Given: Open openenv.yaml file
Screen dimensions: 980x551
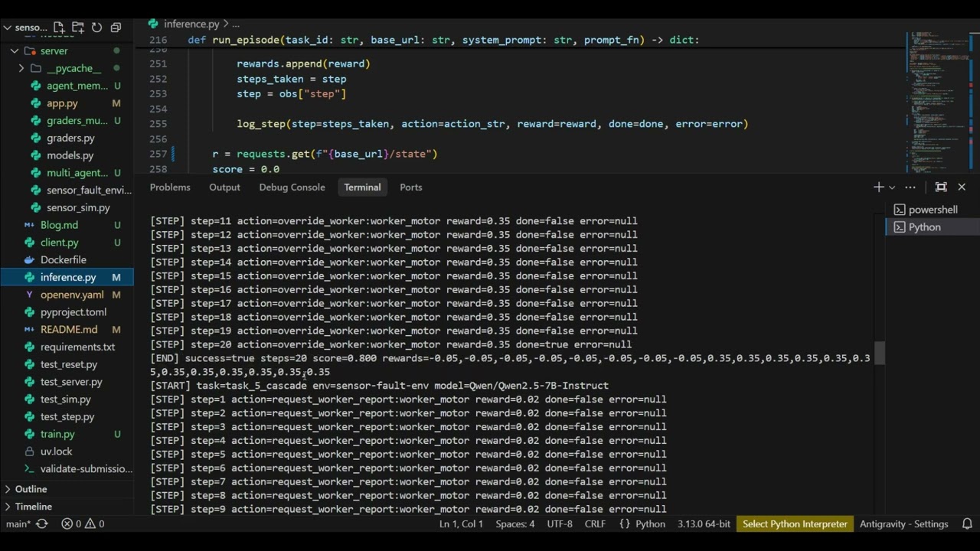Looking at the screenshot, I should click(x=72, y=295).
